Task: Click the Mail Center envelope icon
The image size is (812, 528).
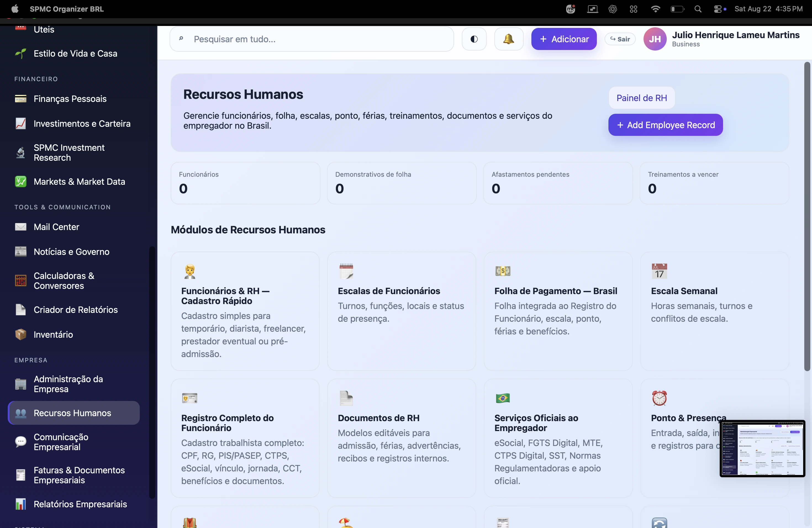Action: (x=20, y=227)
